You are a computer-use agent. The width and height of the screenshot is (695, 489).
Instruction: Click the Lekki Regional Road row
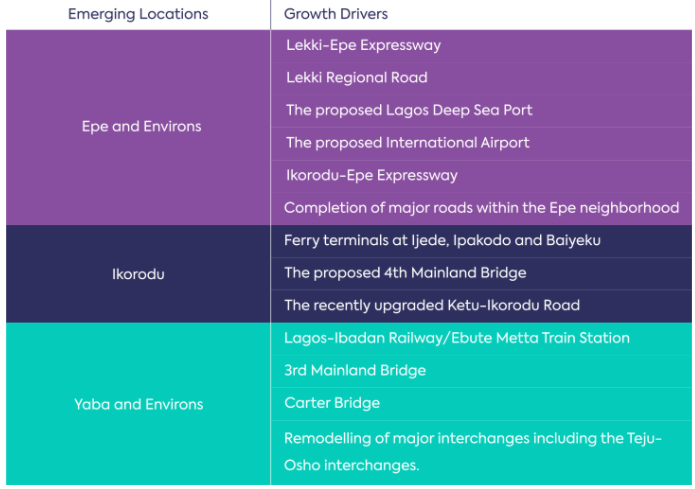[356, 77]
